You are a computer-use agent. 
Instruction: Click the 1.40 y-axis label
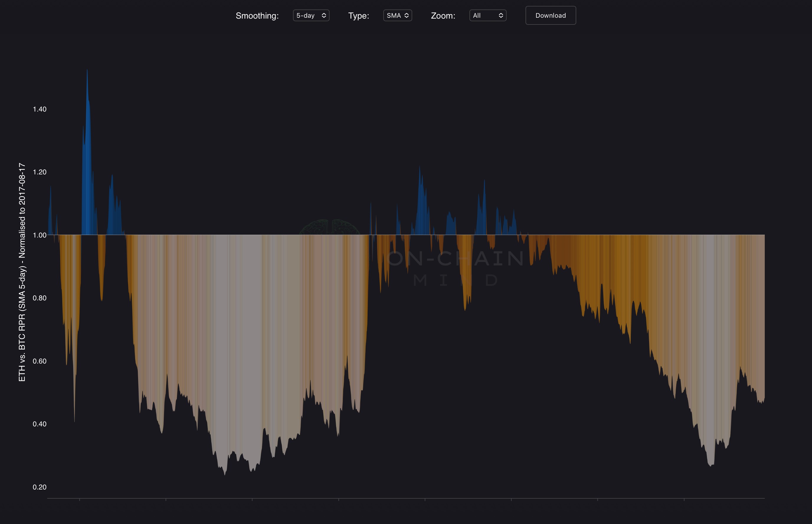point(40,109)
